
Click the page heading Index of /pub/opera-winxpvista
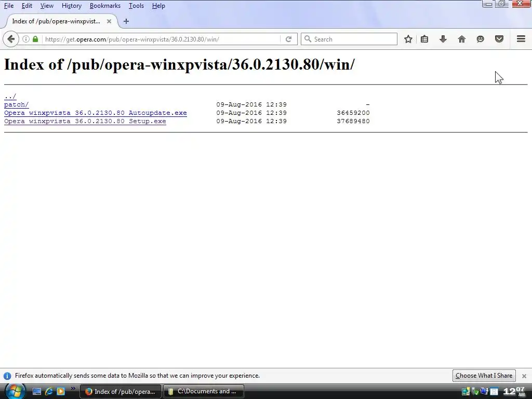point(179,64)
